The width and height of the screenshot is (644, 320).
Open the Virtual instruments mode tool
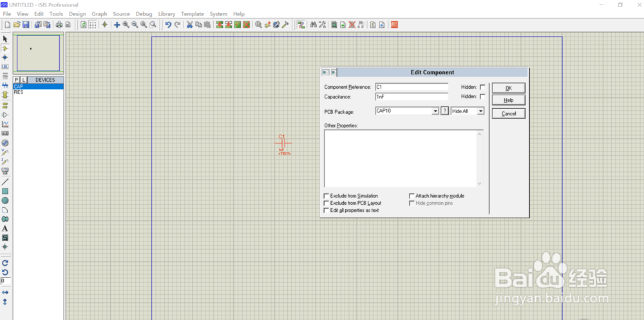(x=5, y=171)
